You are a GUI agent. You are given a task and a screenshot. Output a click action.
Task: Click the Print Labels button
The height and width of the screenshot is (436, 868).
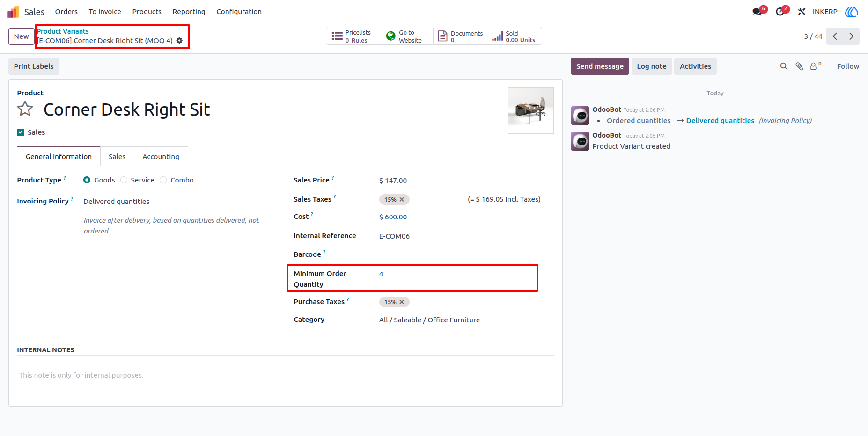(x=34, y=66)
